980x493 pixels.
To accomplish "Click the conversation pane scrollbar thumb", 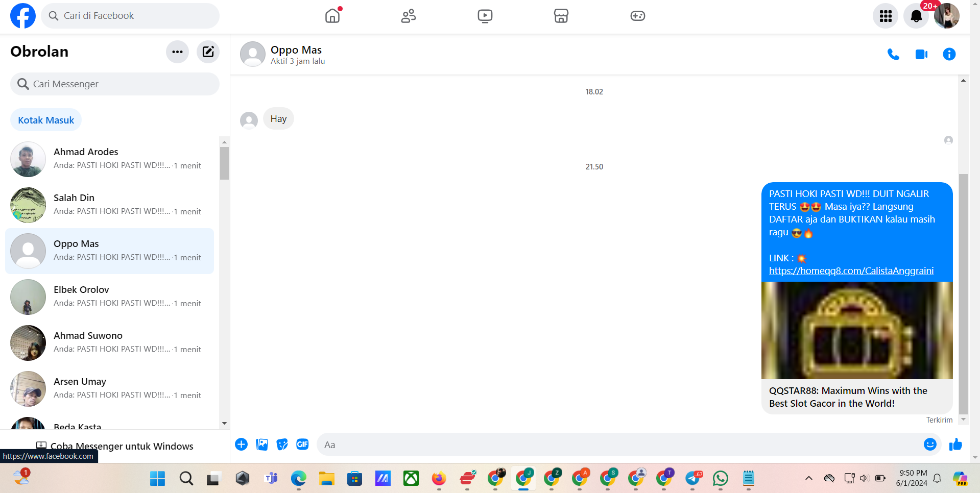I will [963, 294].
